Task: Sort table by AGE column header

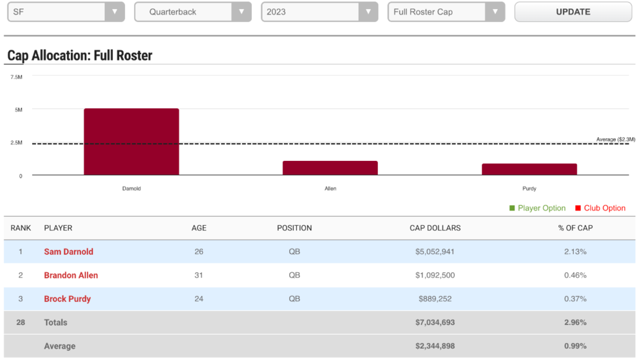Action: point(199,228)
